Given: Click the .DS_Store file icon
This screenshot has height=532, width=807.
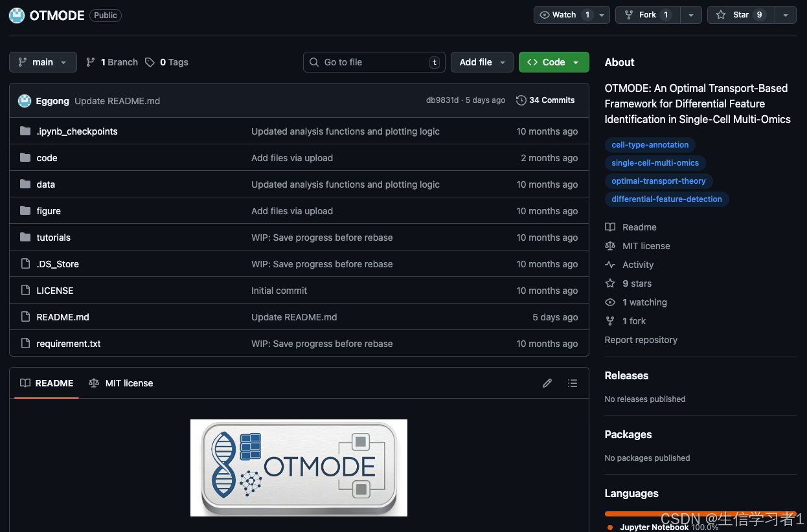Looking at the screenshot, I should point(25,264).
